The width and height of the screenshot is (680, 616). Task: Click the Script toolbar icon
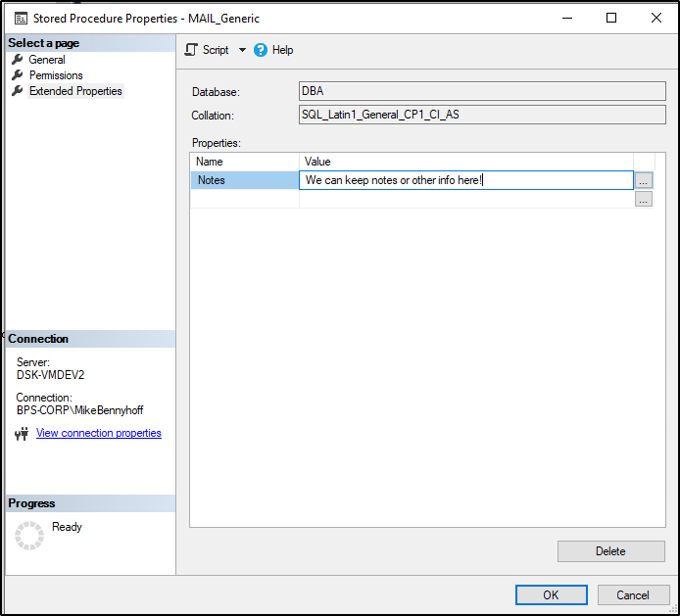[191, 50]
